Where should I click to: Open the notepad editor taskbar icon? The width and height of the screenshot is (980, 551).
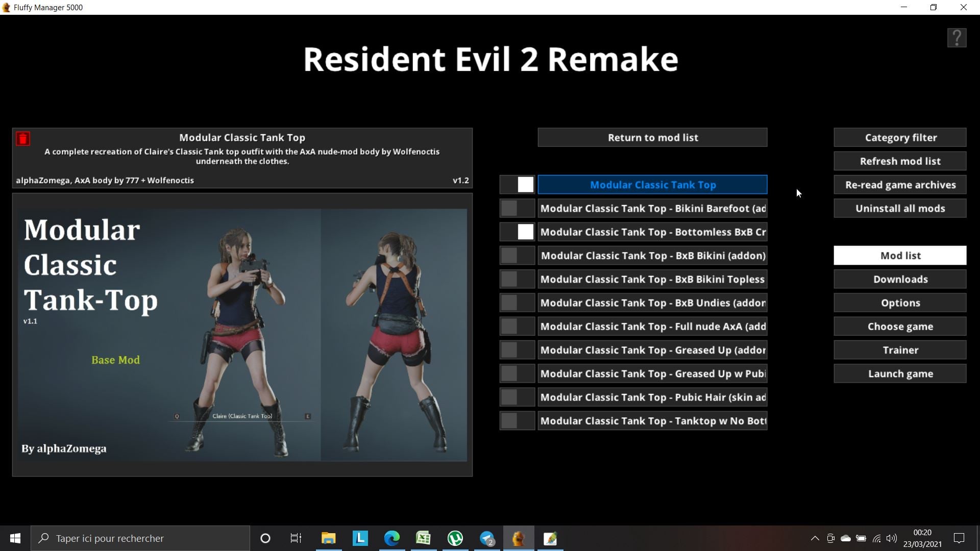click(550, 538)
